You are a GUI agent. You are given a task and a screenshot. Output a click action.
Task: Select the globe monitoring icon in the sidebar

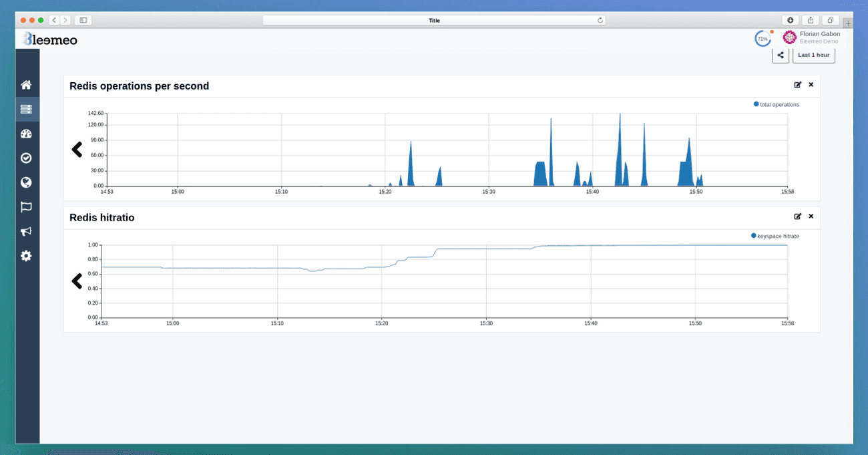(x=26, y=182)
